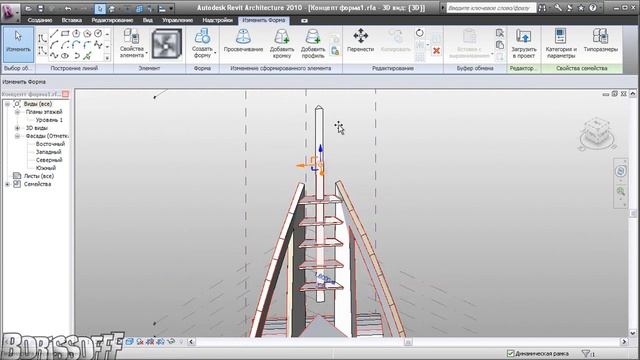Open the Свойства элемента dropdown arrow
This screenshot has height=360, width=640.
(x=147, y=54)
